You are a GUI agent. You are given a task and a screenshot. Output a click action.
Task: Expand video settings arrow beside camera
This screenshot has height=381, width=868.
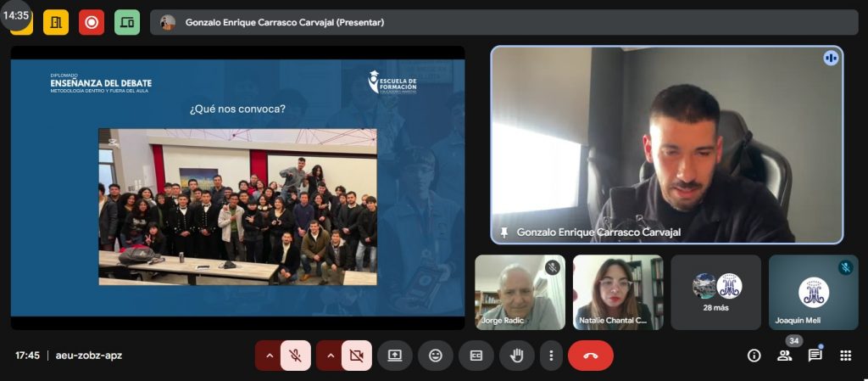[x=331, y=356]
